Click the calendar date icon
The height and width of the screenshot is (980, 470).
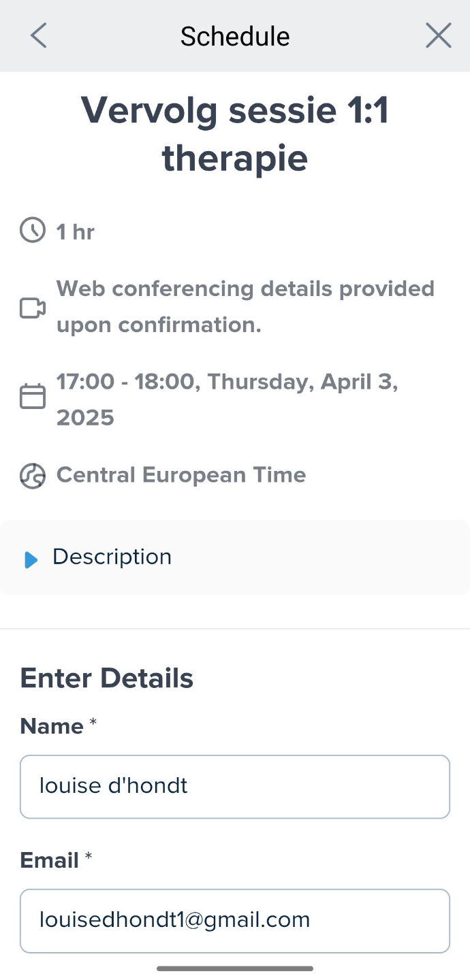33,396
